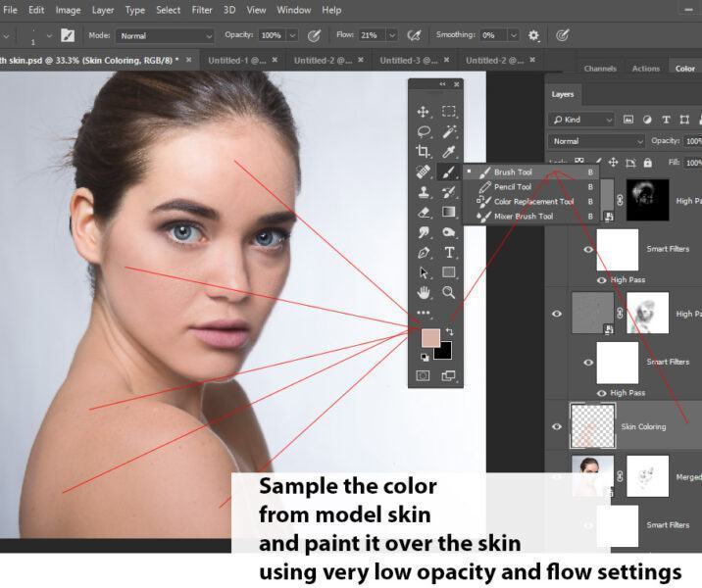Select the Path Selection tool

[x=424, y=272]
